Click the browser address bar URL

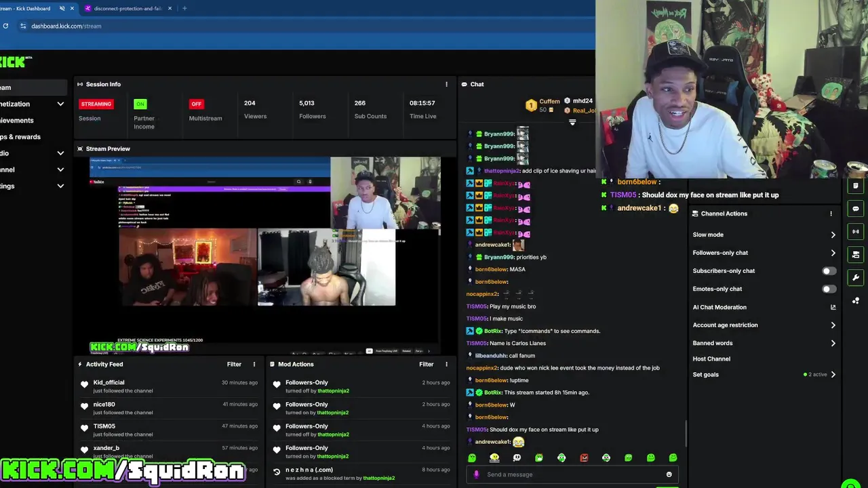66,26
